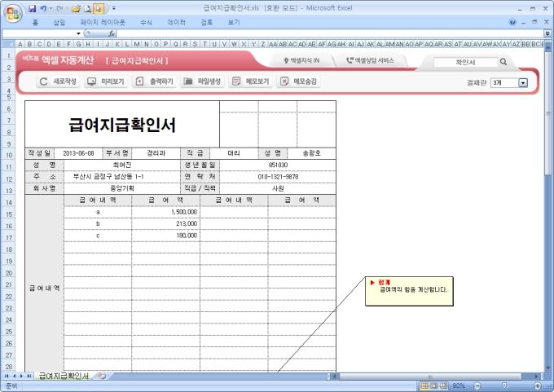554x392 pixels.
Task: Click the Select All corner button
Action: 8,44
